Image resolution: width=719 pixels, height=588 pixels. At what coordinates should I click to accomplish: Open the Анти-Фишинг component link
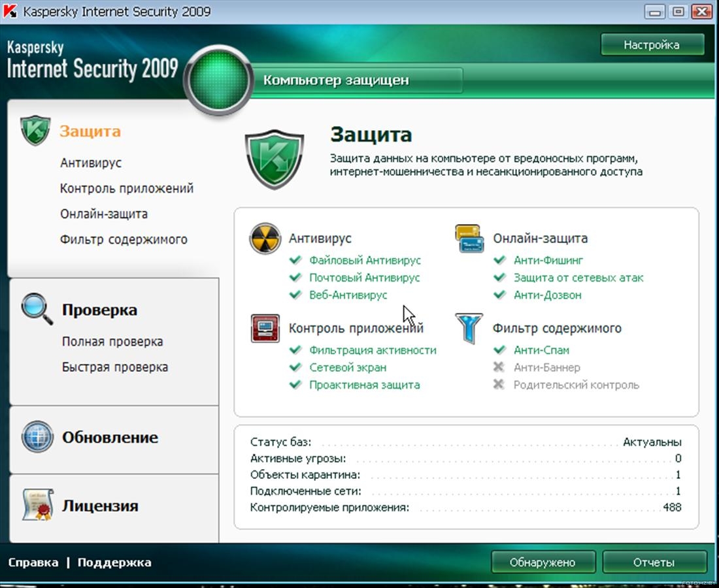tap(548, 260)
